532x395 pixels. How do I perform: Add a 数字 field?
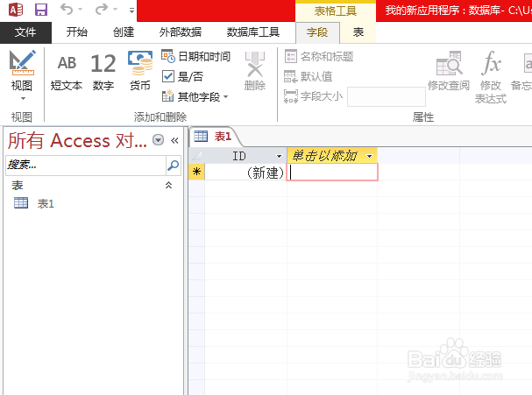(103, 71)
